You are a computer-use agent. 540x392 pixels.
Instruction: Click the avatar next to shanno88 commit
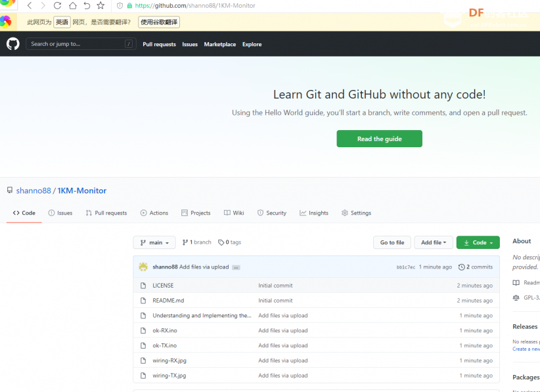click(x=143, y=267)
